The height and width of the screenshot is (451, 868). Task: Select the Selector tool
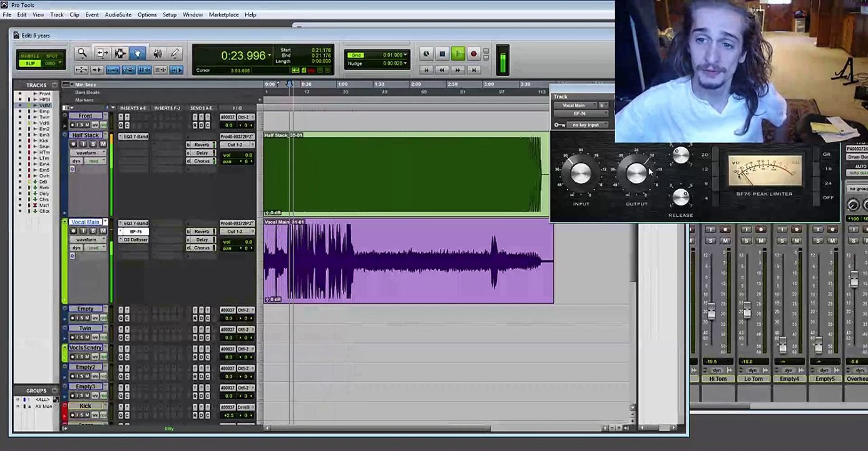(x=120, y=54)
